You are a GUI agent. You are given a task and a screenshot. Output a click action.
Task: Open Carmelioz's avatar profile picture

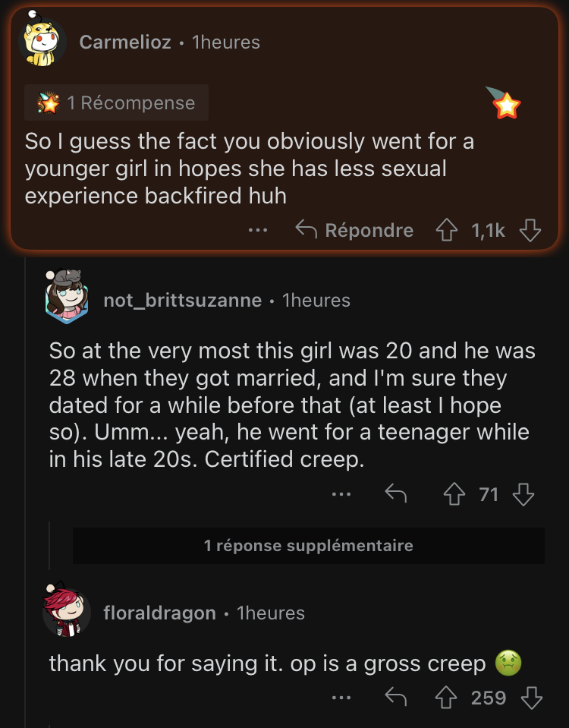42,40
